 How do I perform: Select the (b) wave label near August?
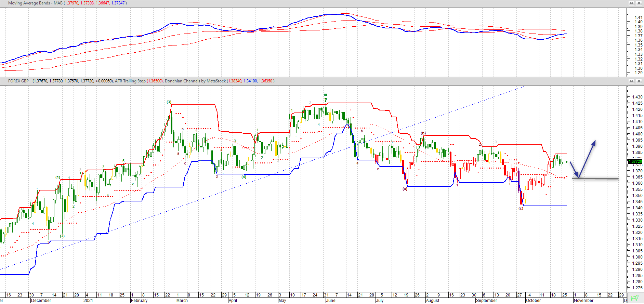coord(423,133)
